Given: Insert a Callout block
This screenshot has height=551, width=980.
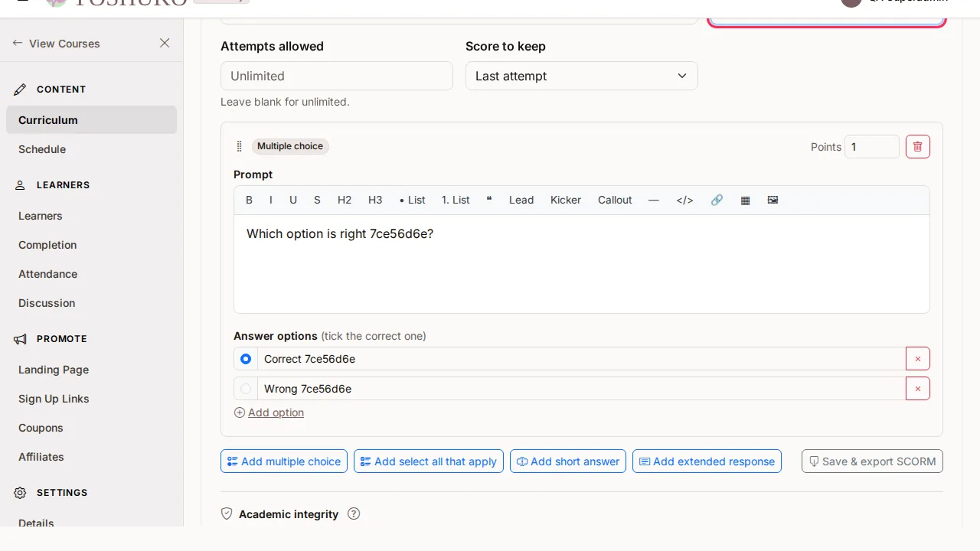Looking at the screenshot, I should tap(615, 200).
